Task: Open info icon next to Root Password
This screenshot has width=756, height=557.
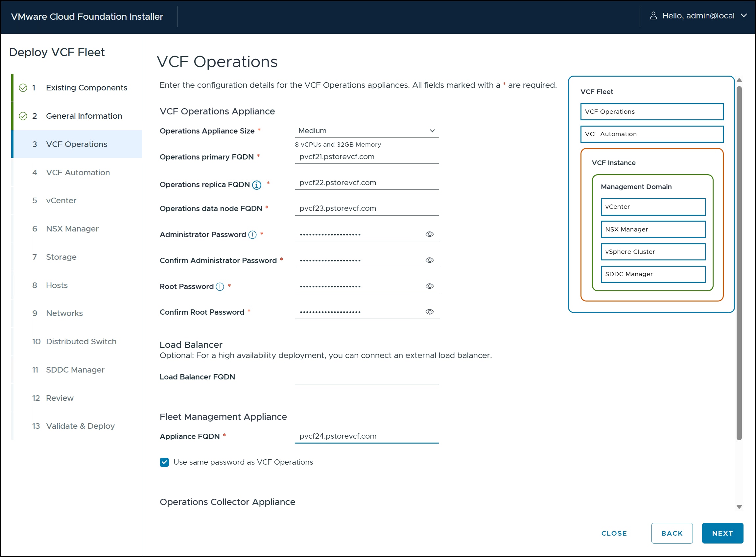Action: coord(220,287)
